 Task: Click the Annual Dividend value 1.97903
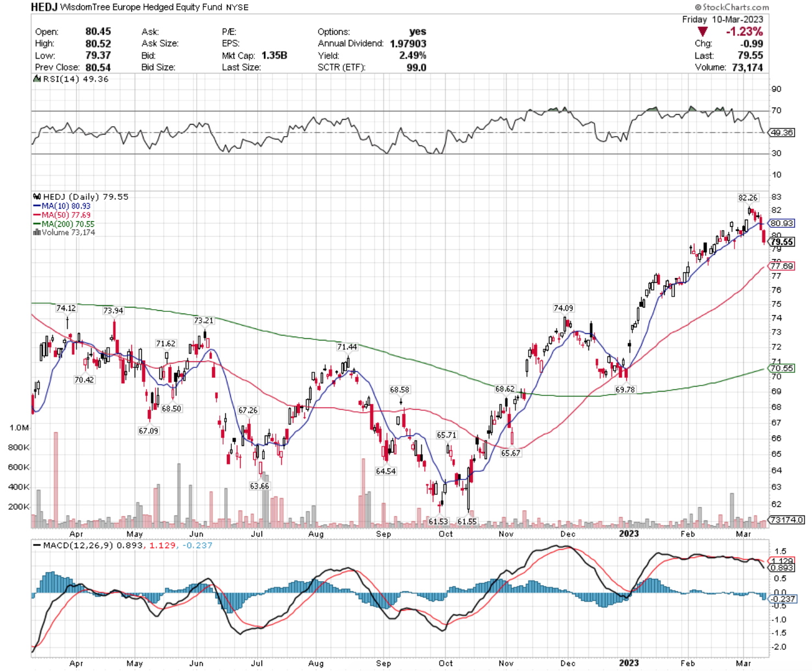tap(408, 44)
